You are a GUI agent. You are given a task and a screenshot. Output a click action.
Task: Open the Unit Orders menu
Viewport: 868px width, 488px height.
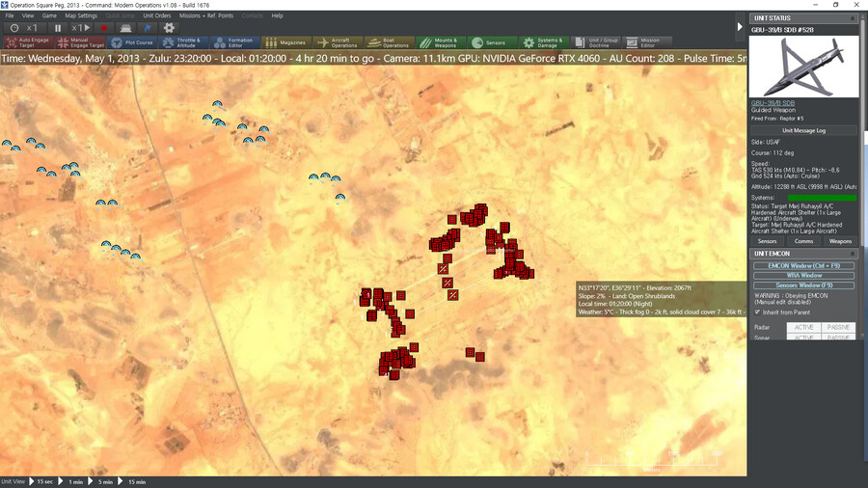click(x=156, y=15)
